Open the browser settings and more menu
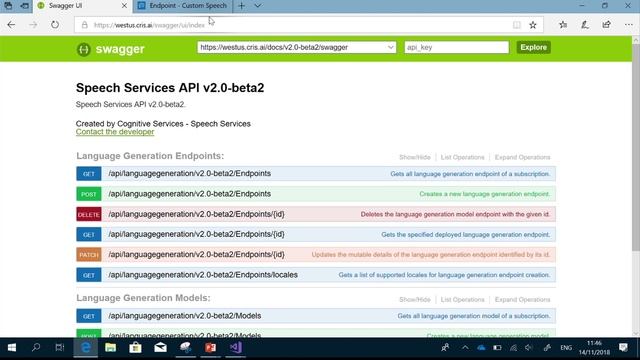 (x=629, y=25)
